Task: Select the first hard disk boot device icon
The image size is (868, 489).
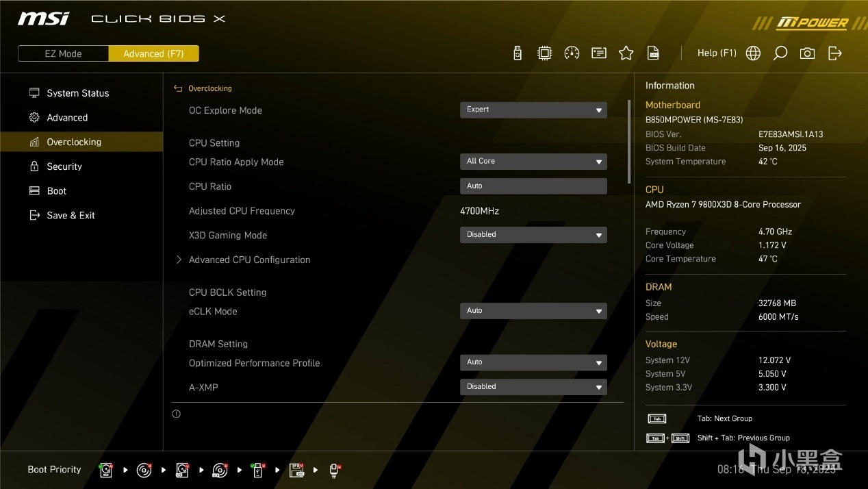Action: click(x=105, y=470)
